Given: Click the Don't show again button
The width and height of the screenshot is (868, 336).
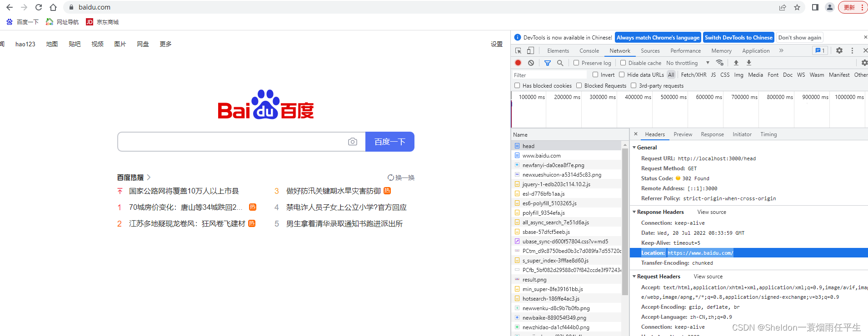Looking at the screenshot, I should coord(800,38).
